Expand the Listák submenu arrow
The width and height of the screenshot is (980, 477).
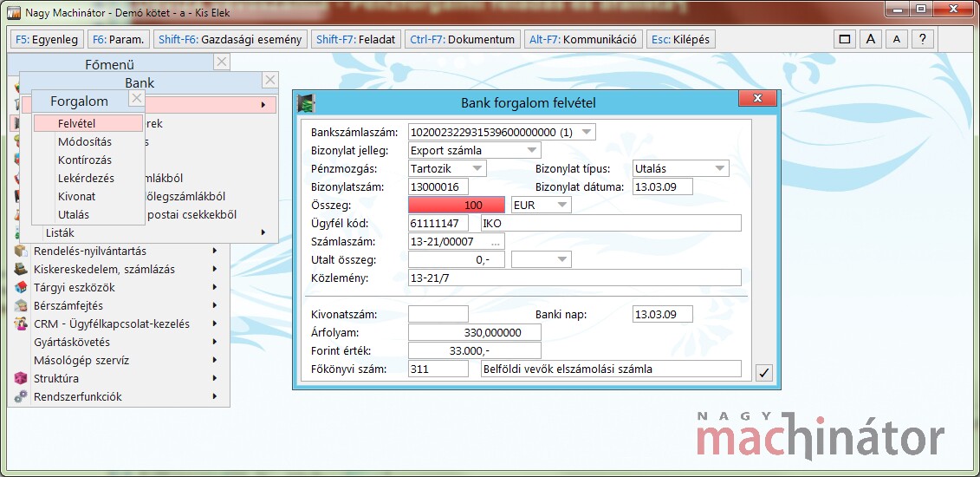[x=263, y=232]
